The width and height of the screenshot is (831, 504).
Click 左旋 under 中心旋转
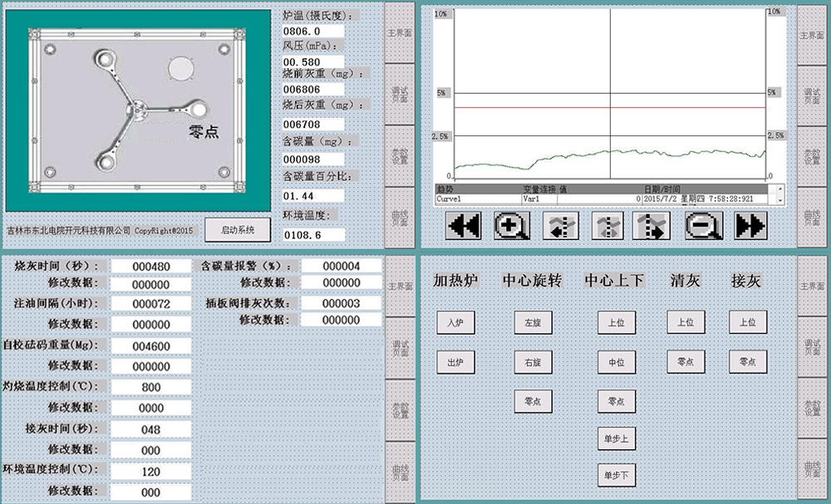coord(533,322)
